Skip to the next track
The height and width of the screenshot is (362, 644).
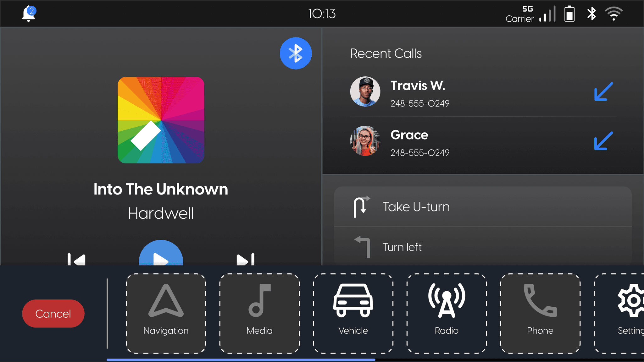coord(245,259)
